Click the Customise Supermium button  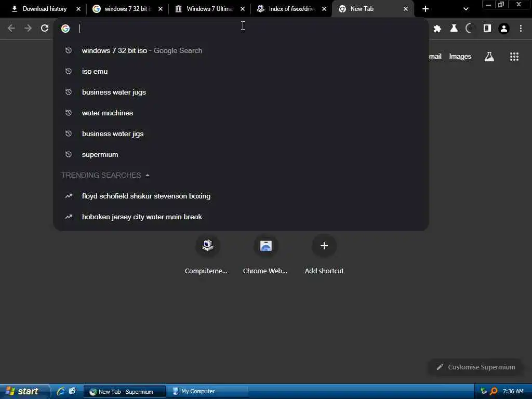pyautogui.click(x=476, y=367)
